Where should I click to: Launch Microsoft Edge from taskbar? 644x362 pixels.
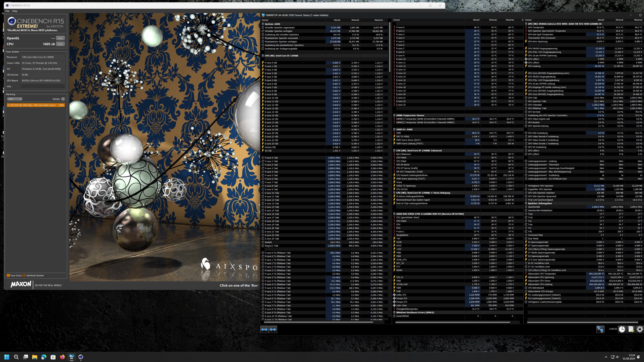(44, 357)
